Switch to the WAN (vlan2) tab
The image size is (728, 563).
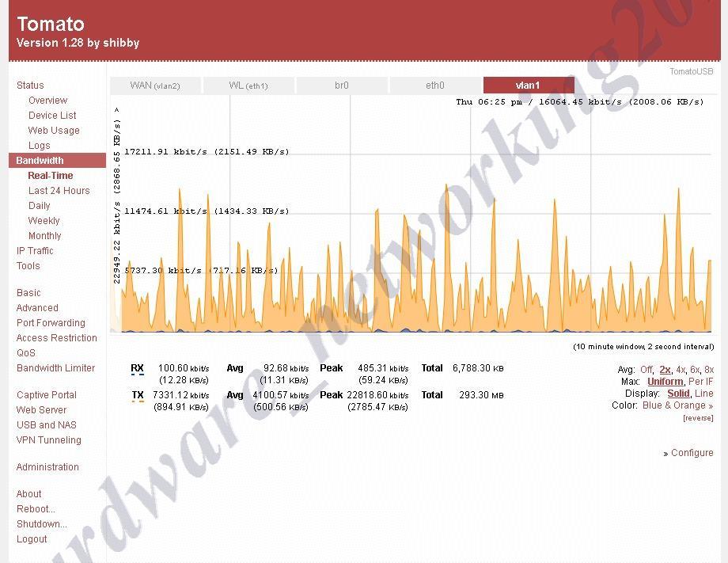155,86
